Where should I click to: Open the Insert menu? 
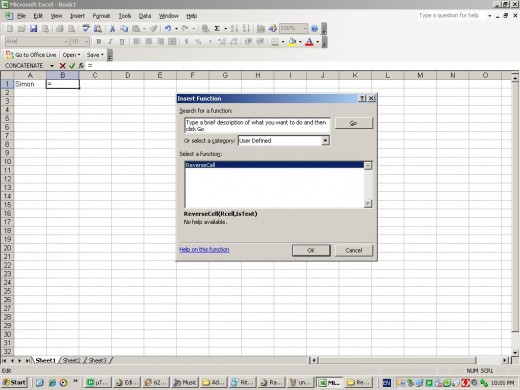(77, 16)
